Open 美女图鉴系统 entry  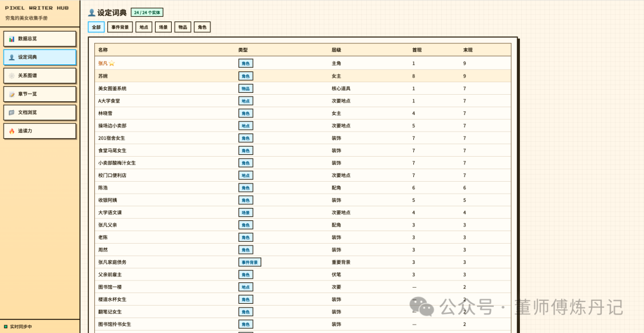[303, 88]
